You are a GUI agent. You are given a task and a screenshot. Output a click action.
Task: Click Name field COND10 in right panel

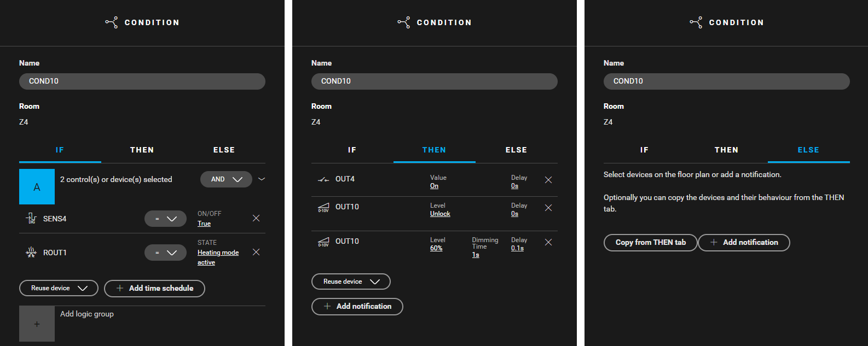[x=727, y=81]
